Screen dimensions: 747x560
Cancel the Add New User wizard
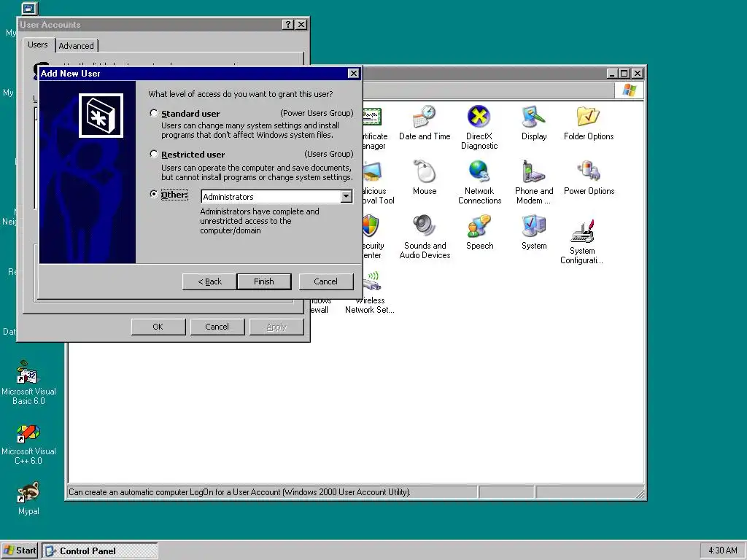326,281
